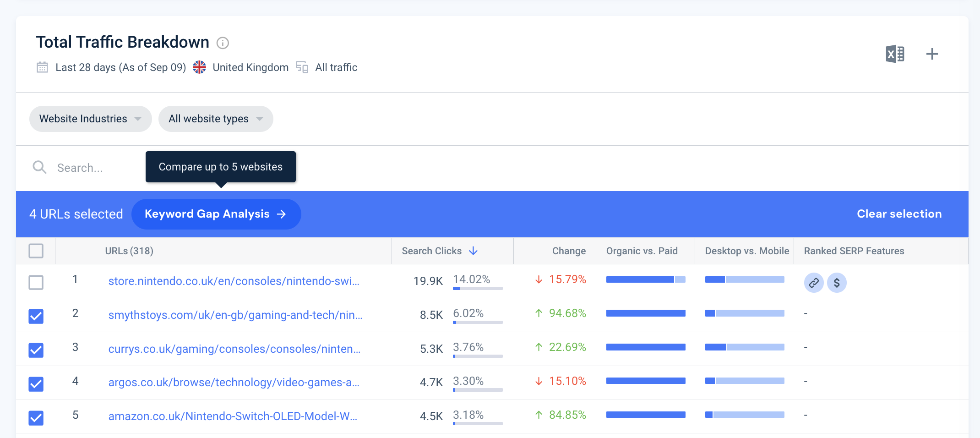Uncheck the argos.co.uk row checkbox
Viewport: 980px width, 438px height.
(36, 384)
